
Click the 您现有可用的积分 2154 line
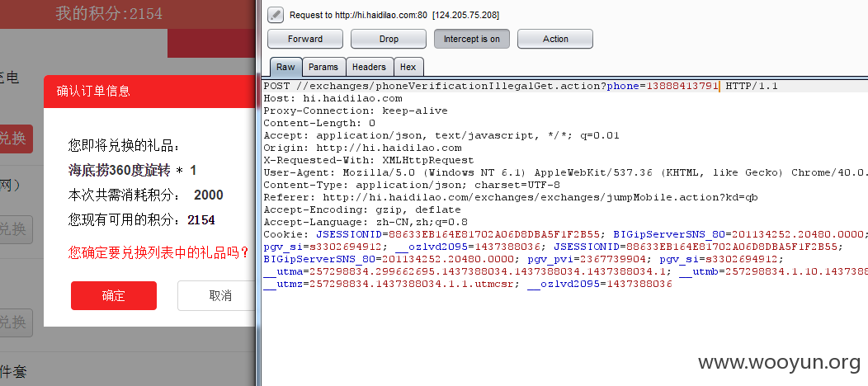pos(142,219)
